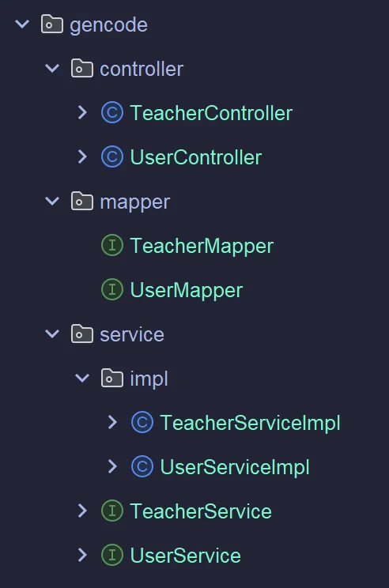Viewport: 389px width, 588px height.
Task: Click the UserMapper interface icon
Action: tap(112, 289)
